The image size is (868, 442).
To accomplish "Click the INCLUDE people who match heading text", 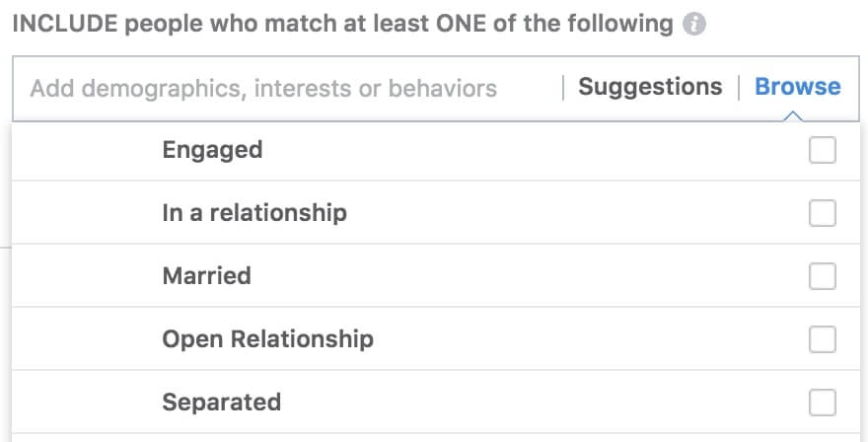I will [x=342, y=25].
